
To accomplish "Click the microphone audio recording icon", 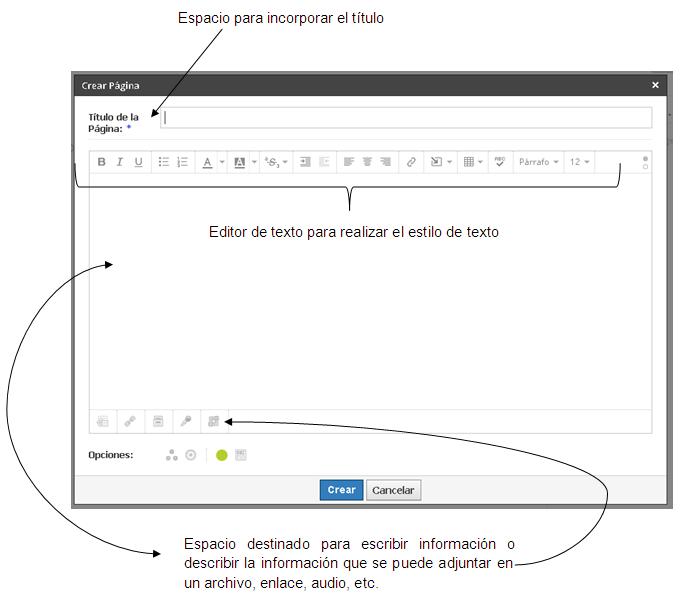I will 186,421.
